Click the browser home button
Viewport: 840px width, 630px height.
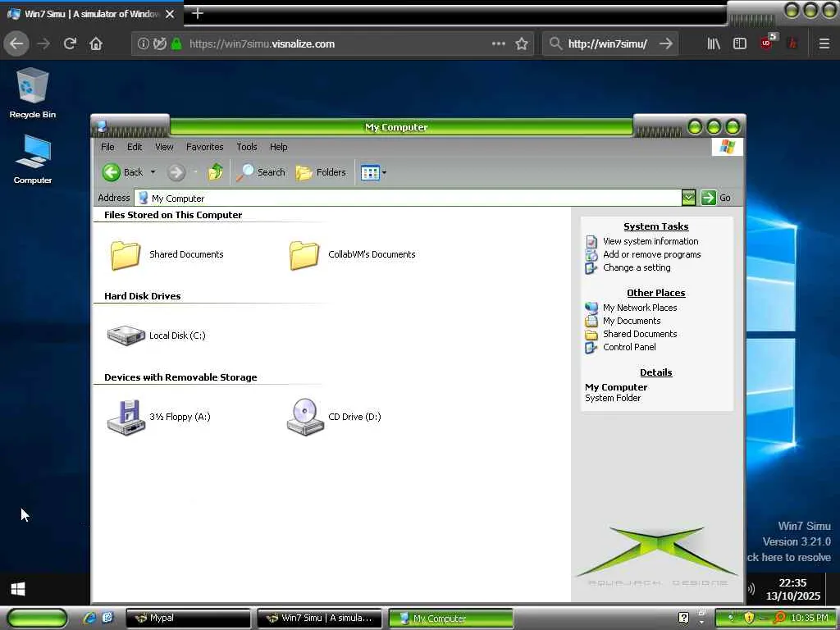click(x=96, y=44)
